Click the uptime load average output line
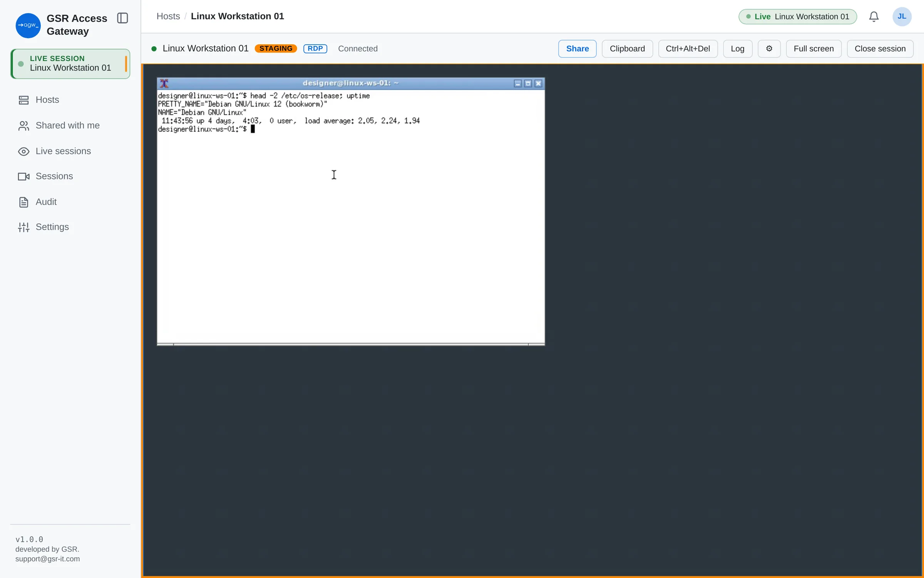 tap(291, 121)
